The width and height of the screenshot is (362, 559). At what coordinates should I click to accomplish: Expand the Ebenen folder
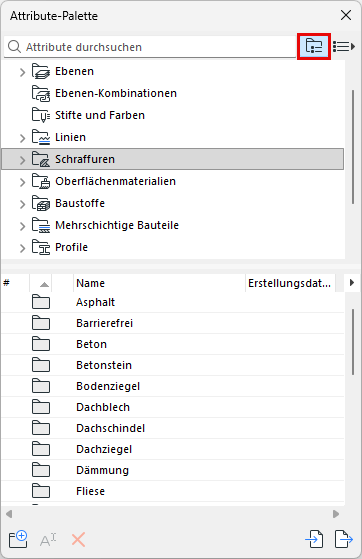(22, 72)
